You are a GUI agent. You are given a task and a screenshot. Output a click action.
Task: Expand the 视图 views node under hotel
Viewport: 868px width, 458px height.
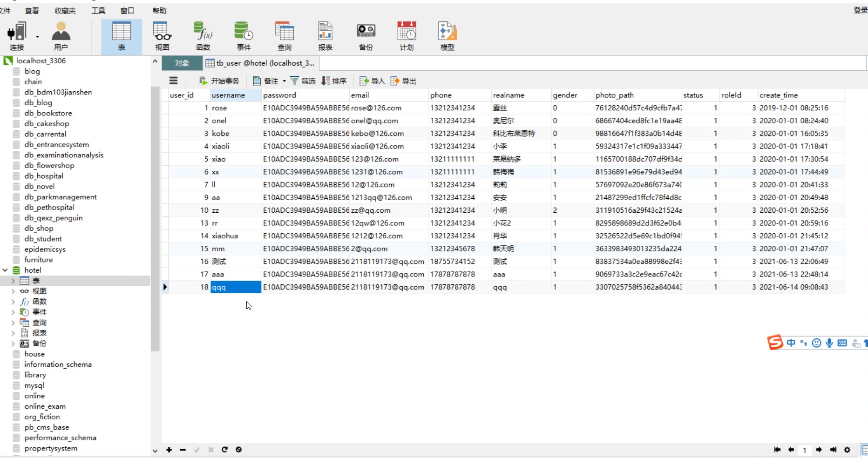(13, 291)
